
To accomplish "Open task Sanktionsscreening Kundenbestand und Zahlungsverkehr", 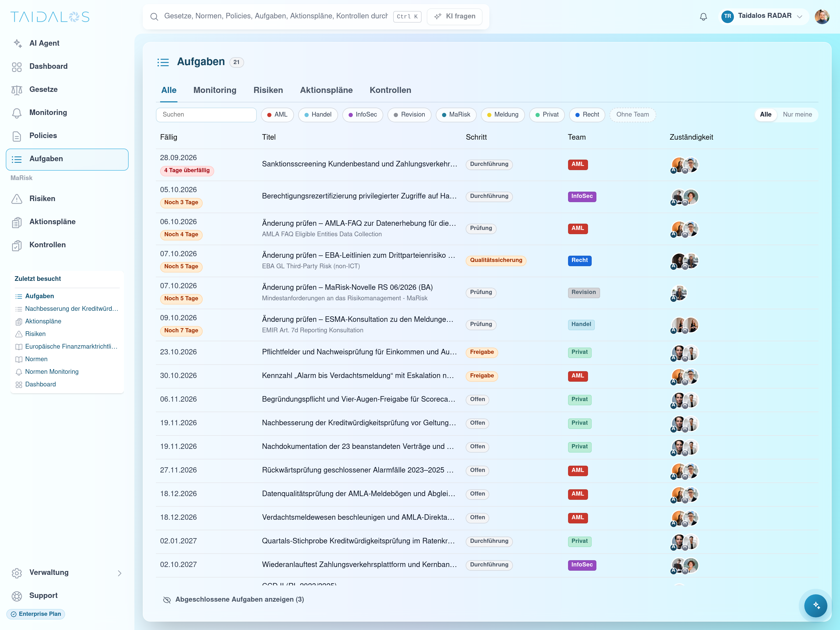I will coord(359,164).
